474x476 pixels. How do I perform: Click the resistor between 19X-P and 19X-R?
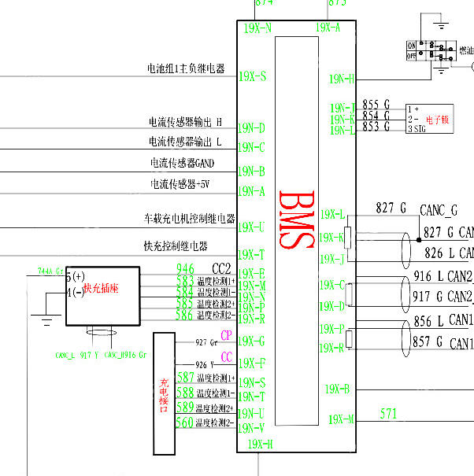349,339
